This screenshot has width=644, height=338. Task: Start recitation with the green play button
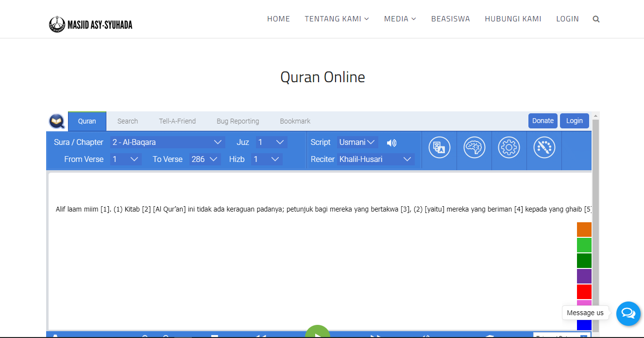(318, 332)
